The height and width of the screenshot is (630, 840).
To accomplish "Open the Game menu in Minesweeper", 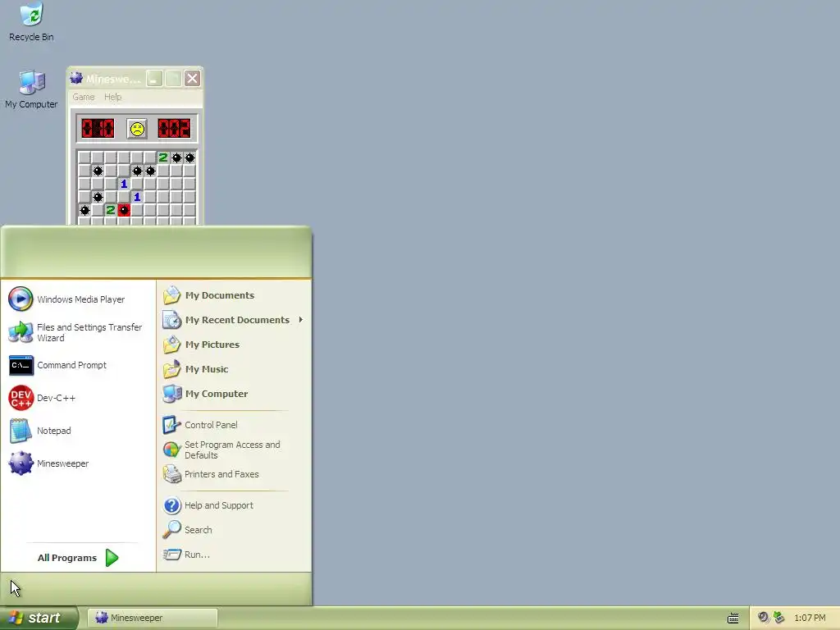I will point(84,97).
